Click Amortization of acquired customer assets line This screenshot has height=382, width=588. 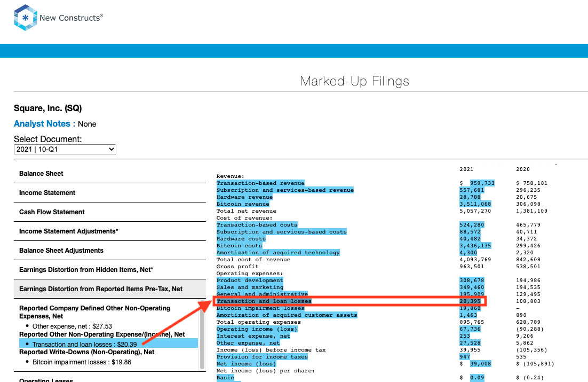[x=287, y=315]
